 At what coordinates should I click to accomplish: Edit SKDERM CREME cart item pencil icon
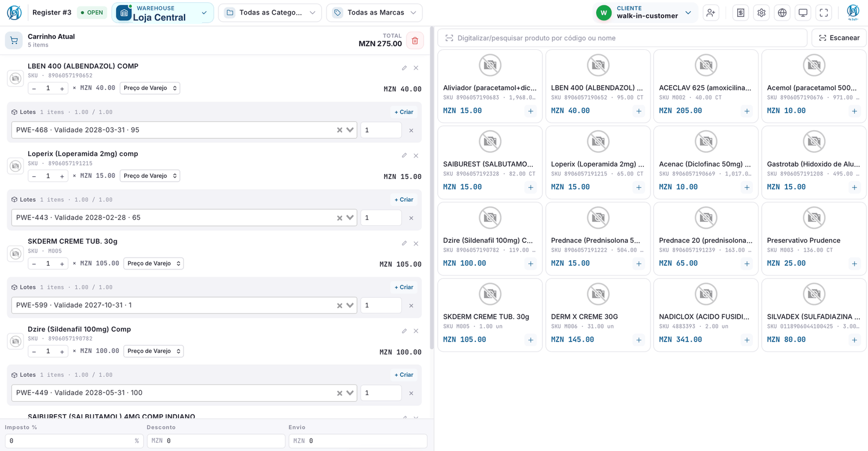pos(404,243)
